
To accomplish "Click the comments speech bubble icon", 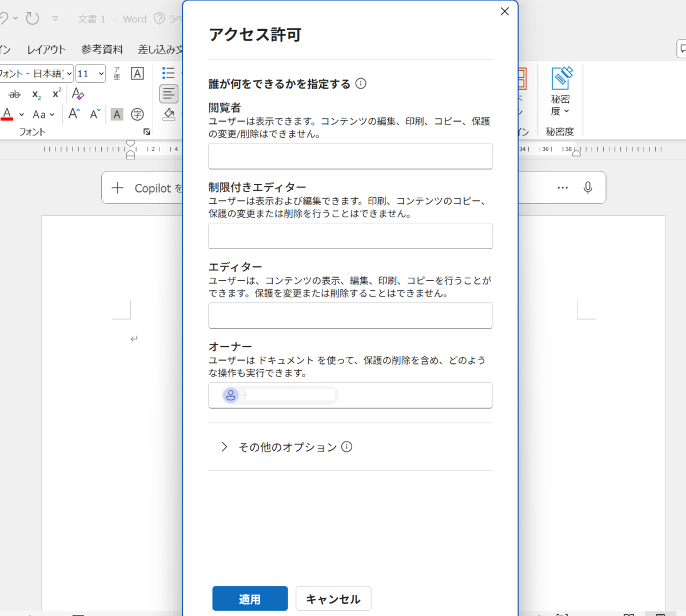I will 681,49.
